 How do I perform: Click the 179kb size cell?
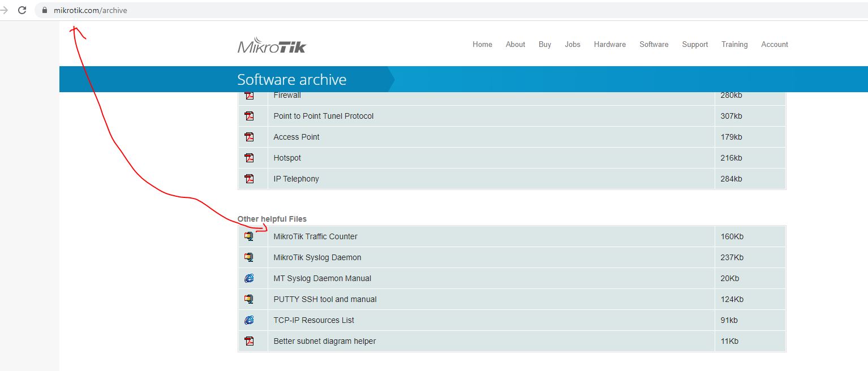pos(731,137)
